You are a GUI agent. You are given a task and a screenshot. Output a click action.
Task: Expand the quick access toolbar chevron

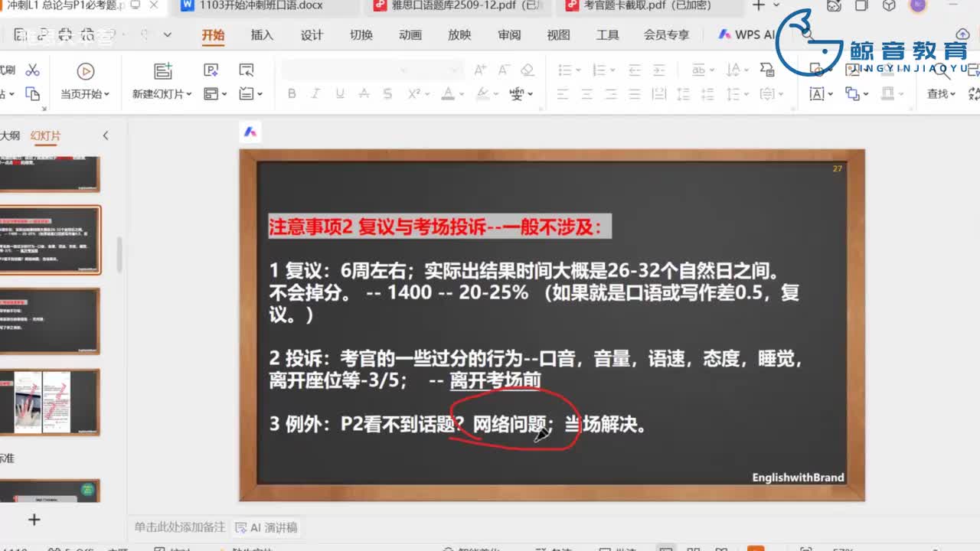pyautogui.click(x=168, y=35)
